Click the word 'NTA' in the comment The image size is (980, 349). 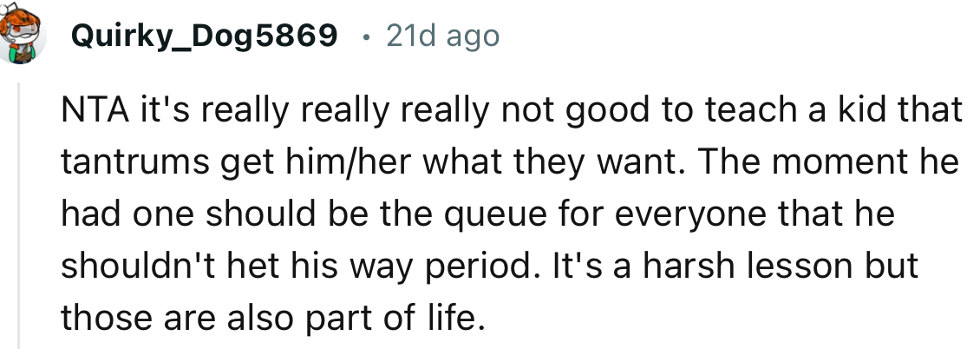tap(91, 110)
